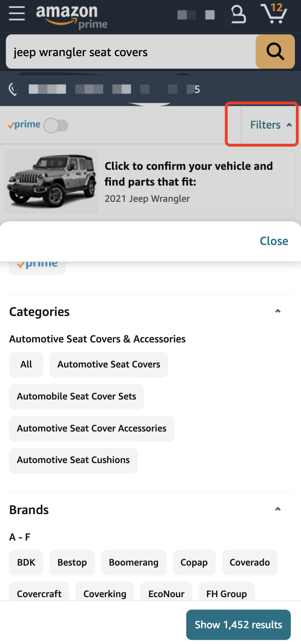This screenshot has height=644, width=301.
Task: Click the Jeep Wrangler vehicle thumbnail
Action: click(51, 181)
